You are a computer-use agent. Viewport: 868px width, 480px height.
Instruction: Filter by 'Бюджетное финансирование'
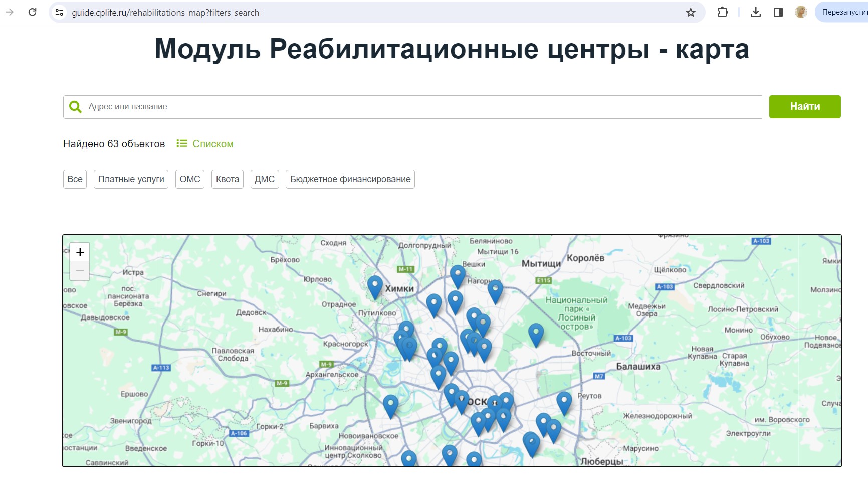point(350,179)
